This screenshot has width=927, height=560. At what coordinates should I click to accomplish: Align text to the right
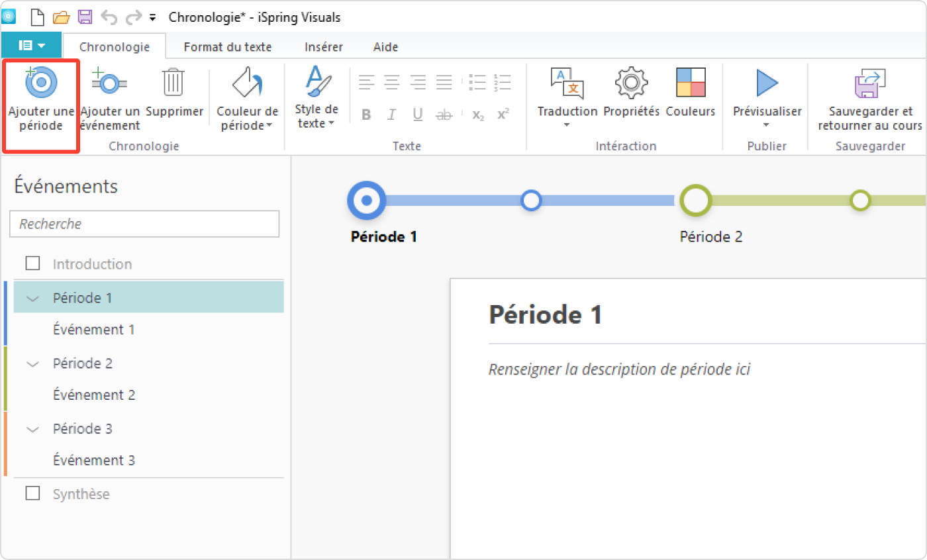point(418,82)
